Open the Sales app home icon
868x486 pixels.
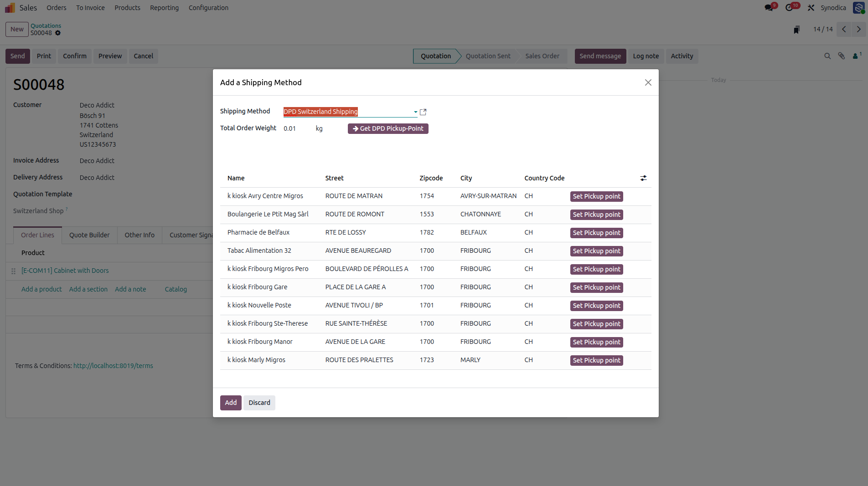click(x=10, y=8)
